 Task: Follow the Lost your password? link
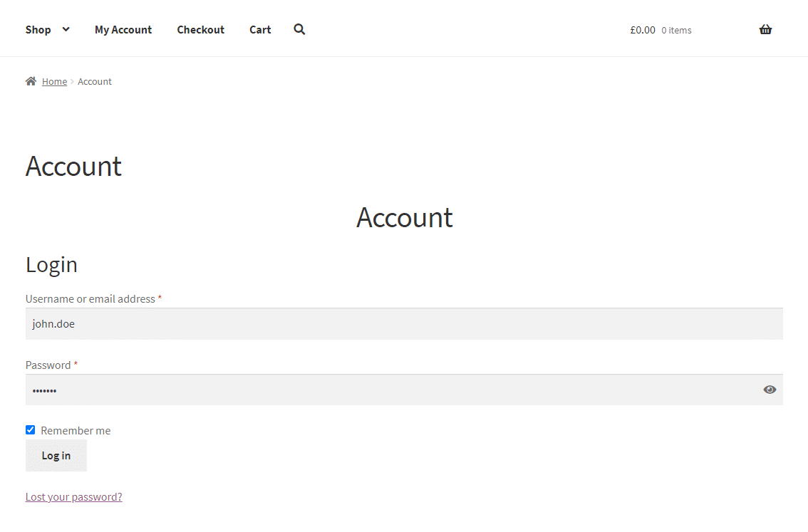tap(73, 496)
